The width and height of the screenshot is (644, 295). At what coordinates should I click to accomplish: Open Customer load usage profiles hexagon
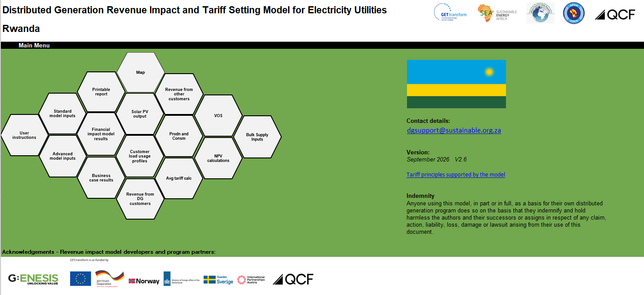pos(139,156)
